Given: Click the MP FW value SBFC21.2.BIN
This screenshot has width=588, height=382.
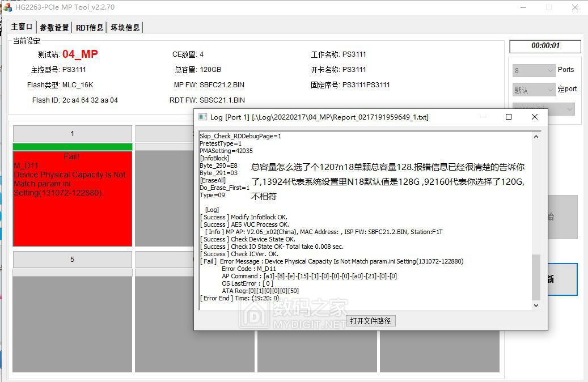Looking at the screenshot, I should [x=222, y=85].
